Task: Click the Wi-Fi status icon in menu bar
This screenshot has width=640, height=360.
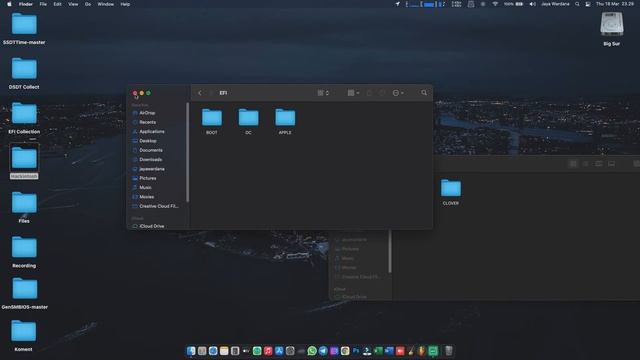Action: [495, 4]
